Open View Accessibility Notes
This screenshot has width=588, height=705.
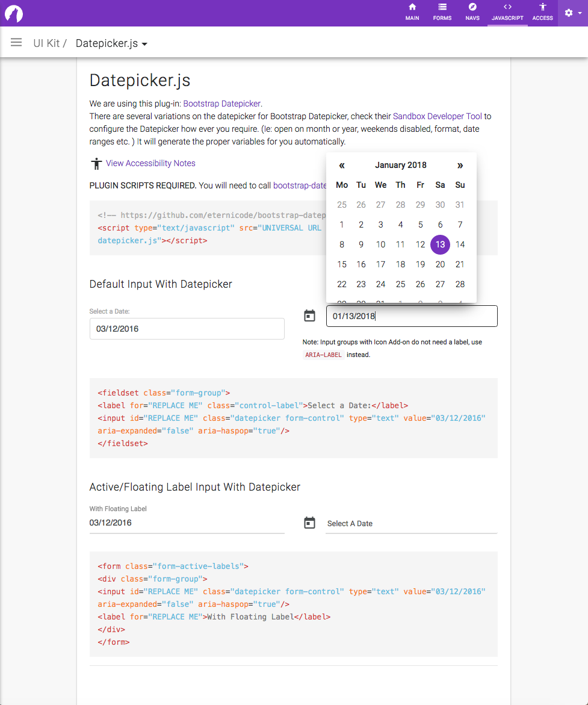coord(150,163)
